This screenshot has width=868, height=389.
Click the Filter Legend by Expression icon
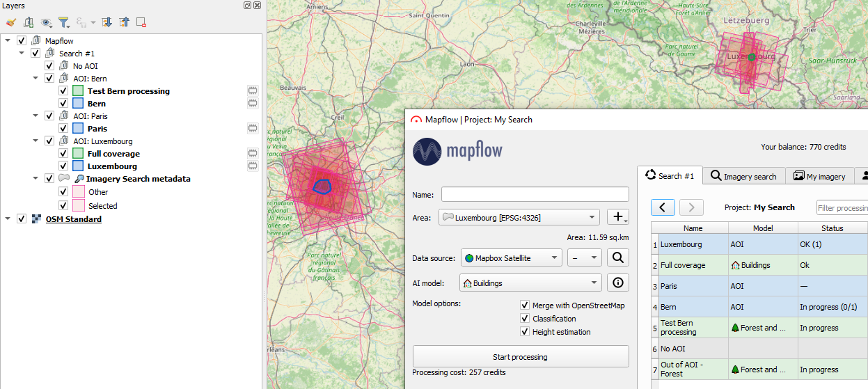pos(80,22)
